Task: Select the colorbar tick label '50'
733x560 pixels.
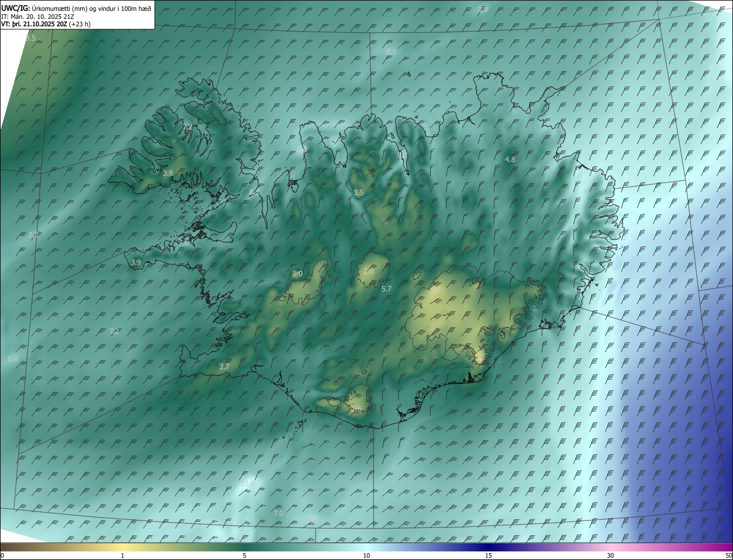Action: (x=728, y=555)
